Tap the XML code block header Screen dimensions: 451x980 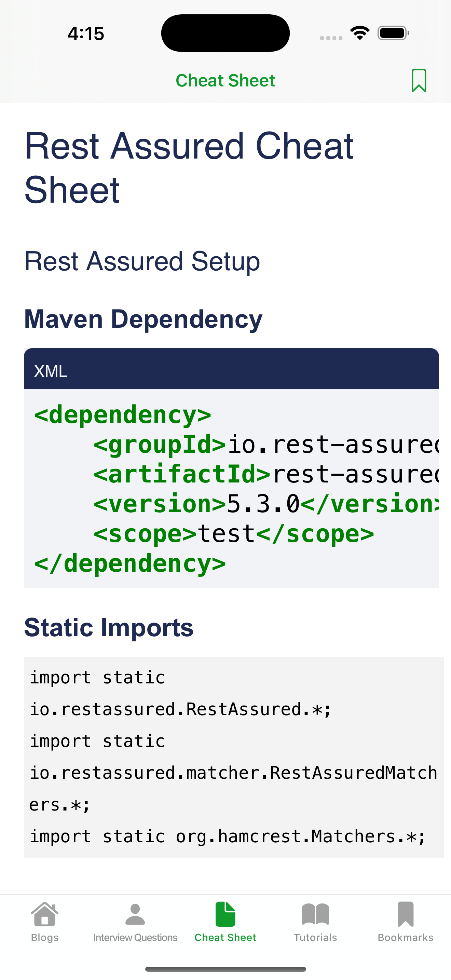[x=231, y=370]
